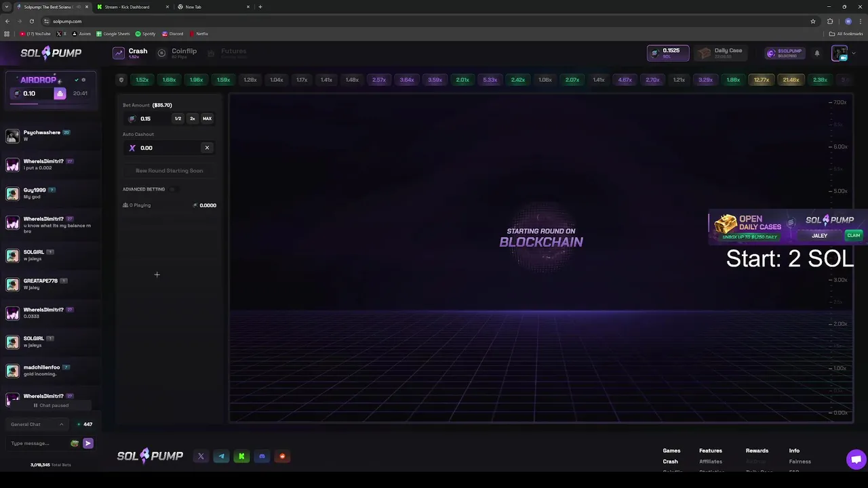This screenshot has height=488, width=868.
Task: Open Chrome profile W avatar
Action: pyautogui.click(x=848, y=21)
